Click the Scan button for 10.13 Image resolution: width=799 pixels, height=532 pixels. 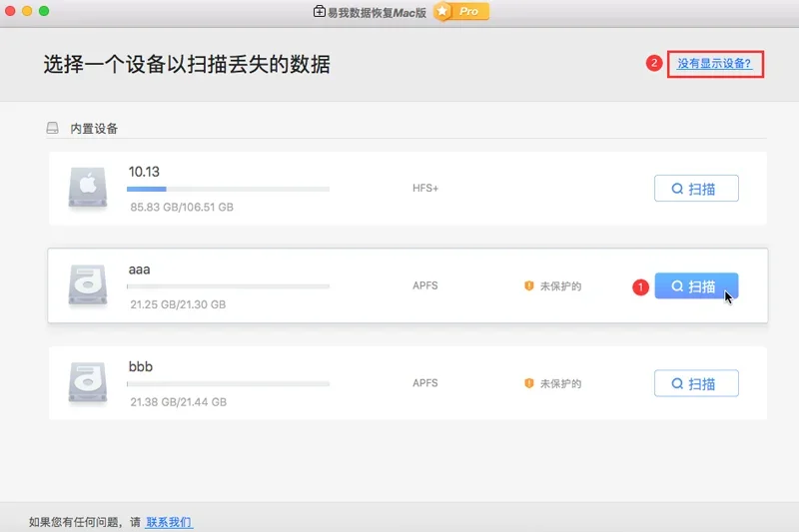(x=696, y=189)
